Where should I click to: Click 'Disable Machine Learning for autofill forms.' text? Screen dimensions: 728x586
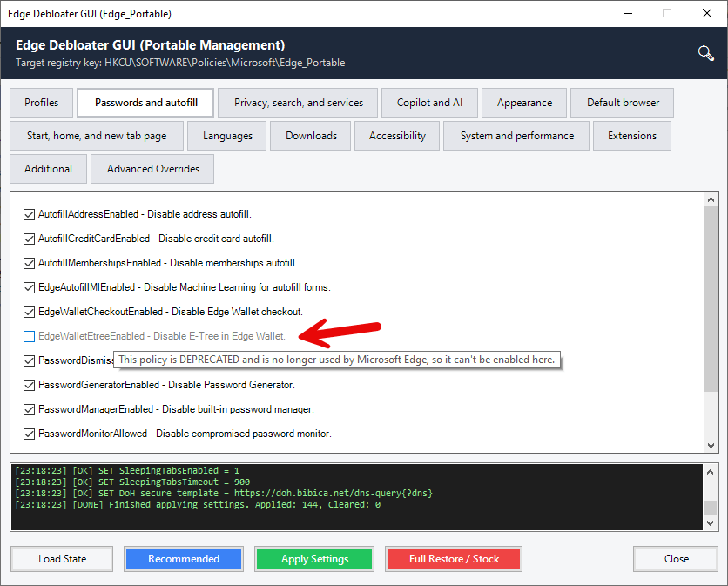(237, 287)
